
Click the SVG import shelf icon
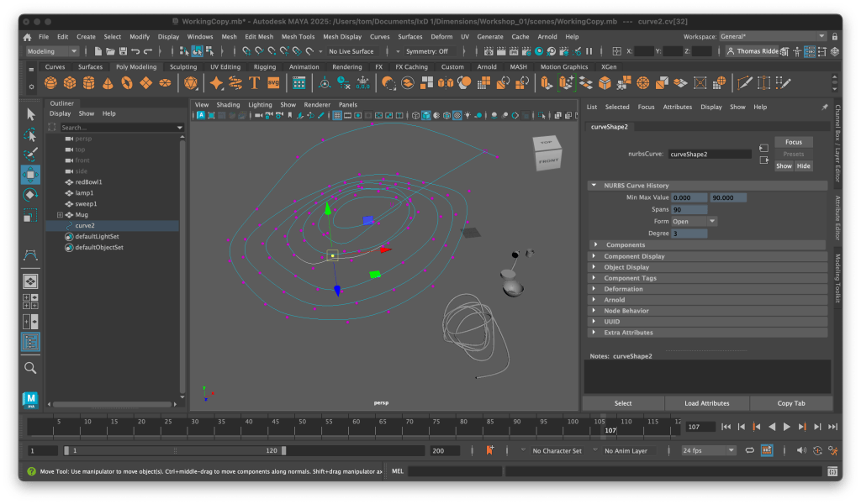273,83
